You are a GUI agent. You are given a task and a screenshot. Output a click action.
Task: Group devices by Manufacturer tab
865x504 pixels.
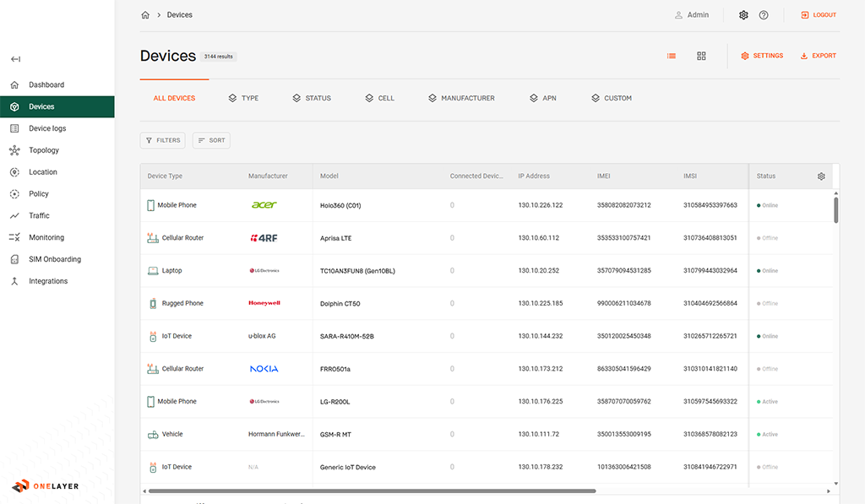click(461, 98)
